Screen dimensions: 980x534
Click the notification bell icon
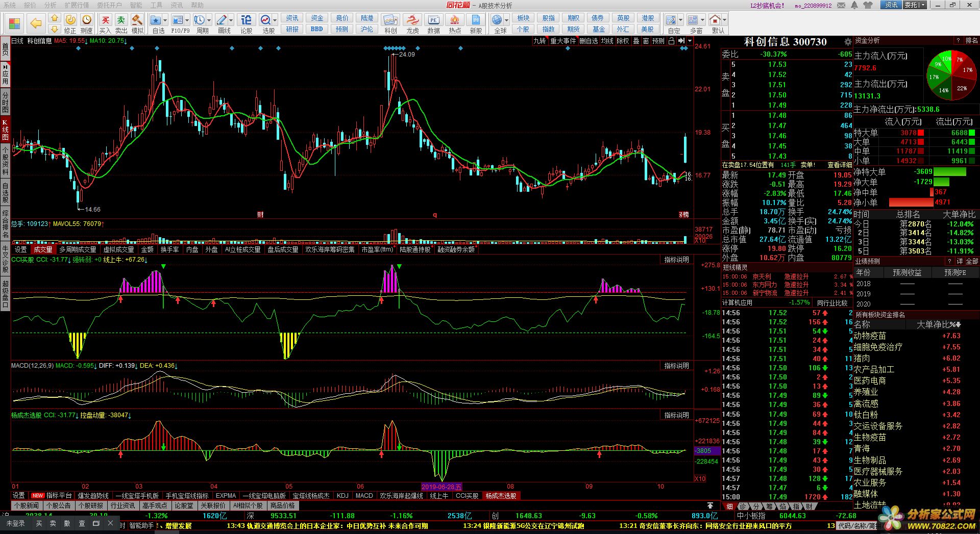pyautogui.click(x=855, y=5)
